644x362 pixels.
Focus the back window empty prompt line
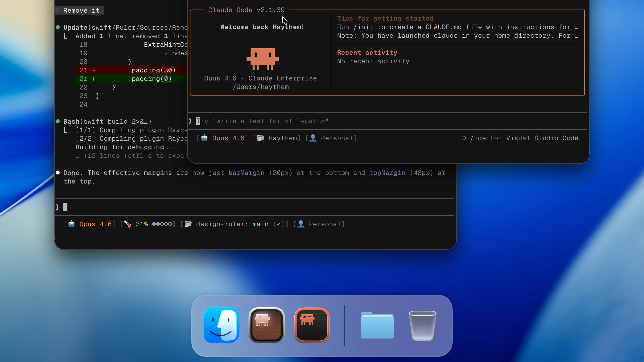255,207
